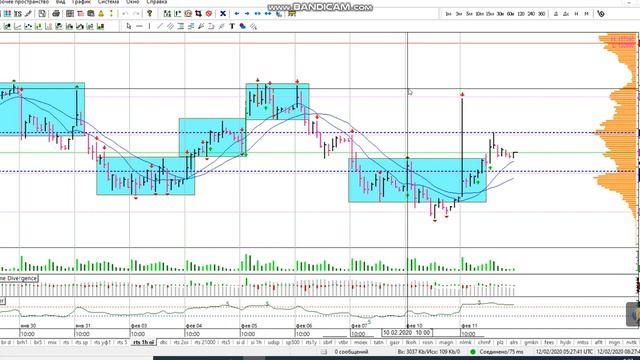Click the print icon in the toolbar
Screen dimensions: 640x360
point(56,13)
